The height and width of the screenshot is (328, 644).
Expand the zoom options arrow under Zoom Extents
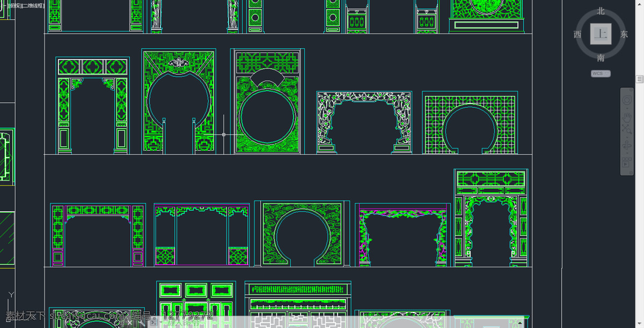tap(627, 136)
